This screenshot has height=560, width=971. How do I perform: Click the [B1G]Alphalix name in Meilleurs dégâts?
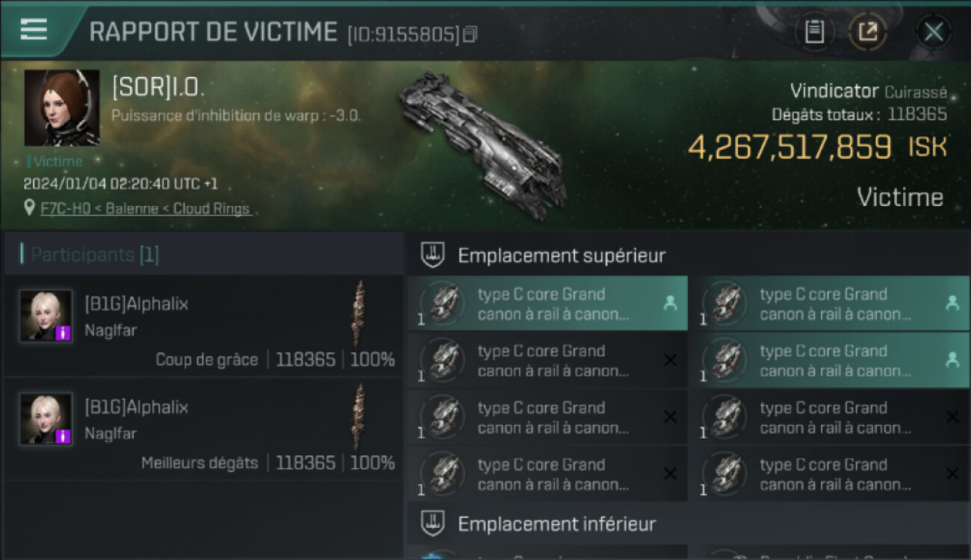pos(136,408)
